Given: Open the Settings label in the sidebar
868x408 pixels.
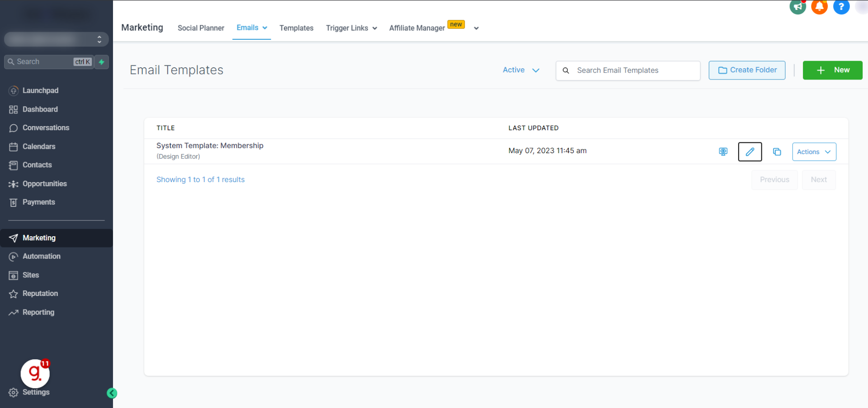Looking at the screenshot, I should pyautogui.click(x=36, y=392).
